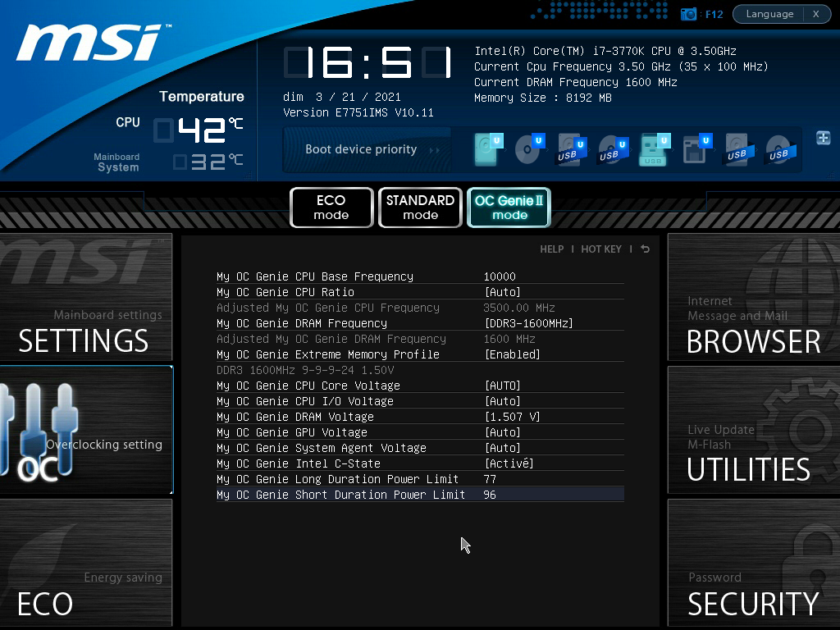The image size is (840, 630).
Task: Select the USB hard disk boot icon
Action: (x=570, y=149)
